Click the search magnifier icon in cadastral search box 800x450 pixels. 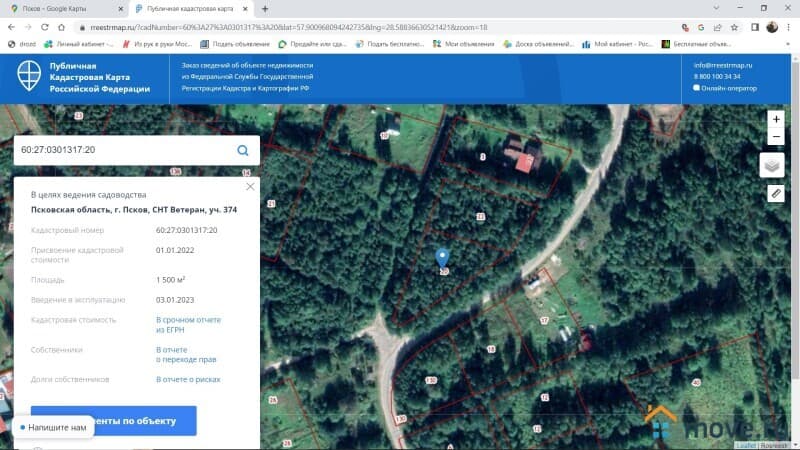243,150
